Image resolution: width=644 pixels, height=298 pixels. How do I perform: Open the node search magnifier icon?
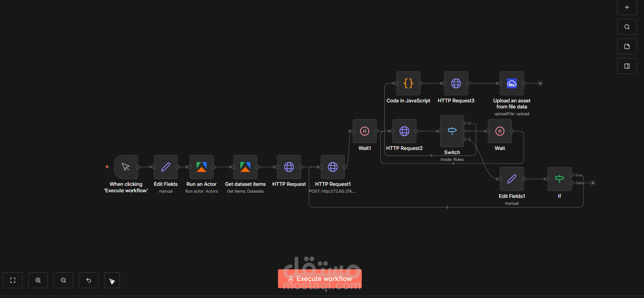(x=627, y=27)
